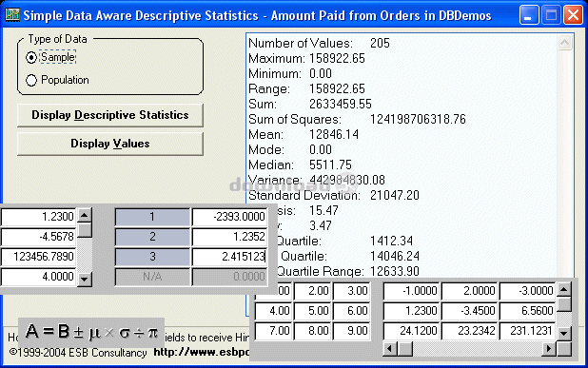
Task: Click down arrow of left value list scrollbar
Action: 85,279
